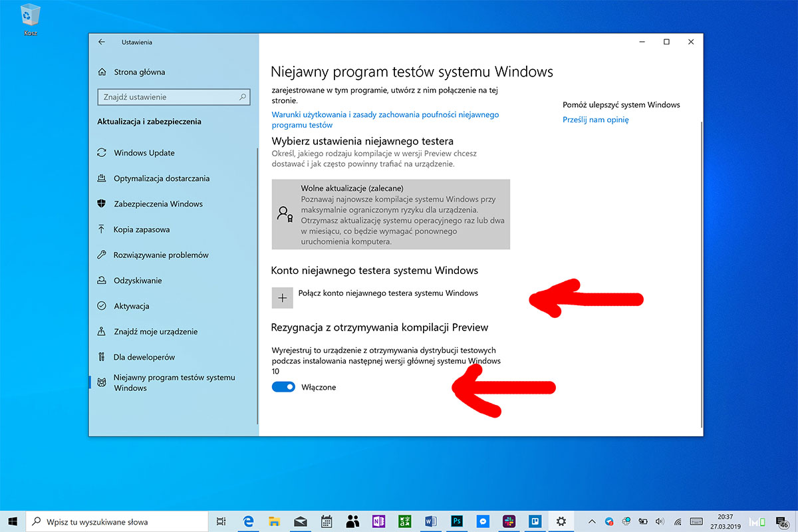Click the search magnifier in Znajdź ustawienie
This screenshot has width=798, height=532.
pyautogui.click(x=243, y=97)
